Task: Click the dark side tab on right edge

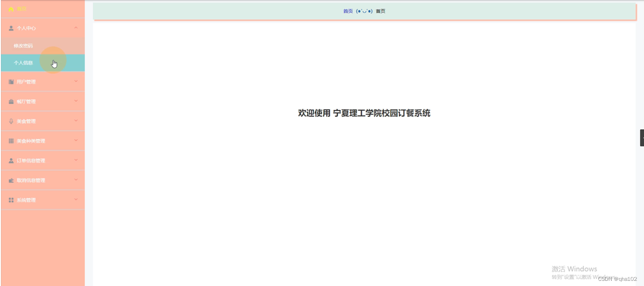Action: pos(642,138)
